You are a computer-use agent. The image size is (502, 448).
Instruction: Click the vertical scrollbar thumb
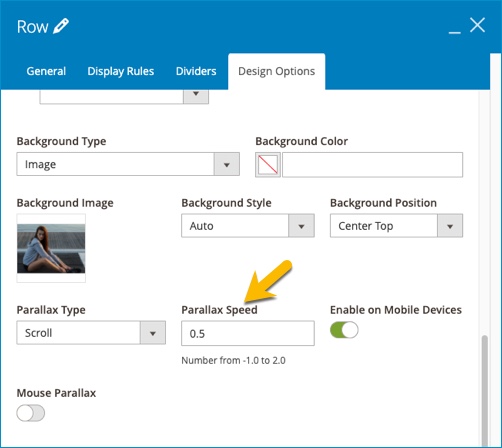coord(485,390)
